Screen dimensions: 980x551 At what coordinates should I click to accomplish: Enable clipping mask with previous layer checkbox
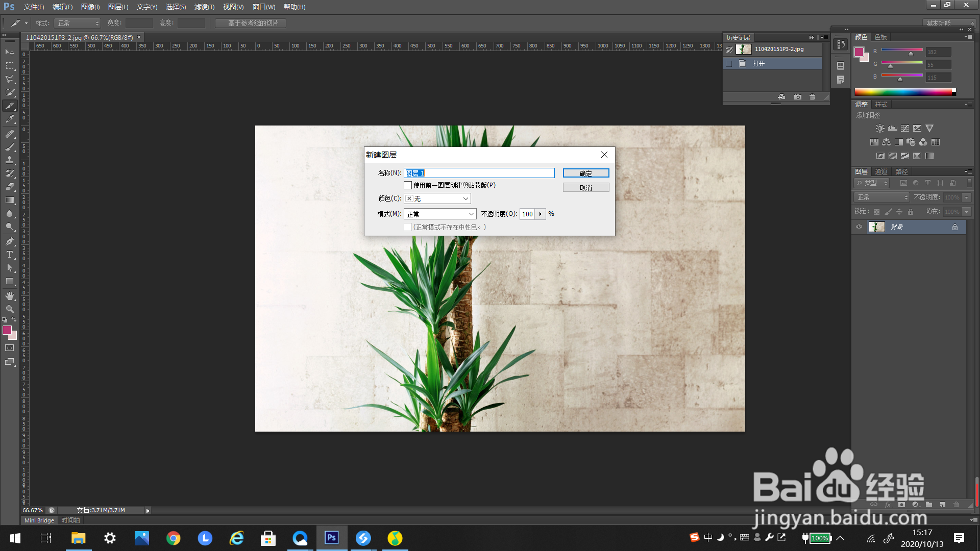[408, 185]
